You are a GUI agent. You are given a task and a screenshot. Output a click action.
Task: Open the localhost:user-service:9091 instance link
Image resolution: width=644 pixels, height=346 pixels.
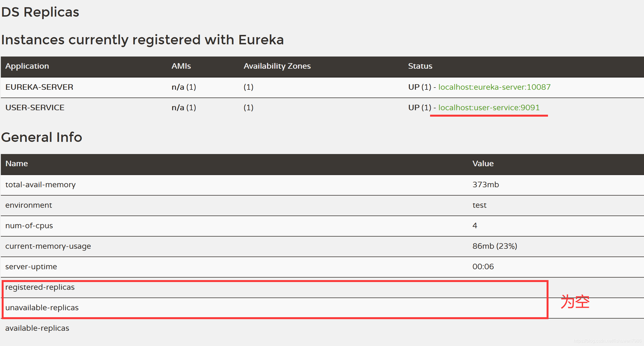[489, 107]
